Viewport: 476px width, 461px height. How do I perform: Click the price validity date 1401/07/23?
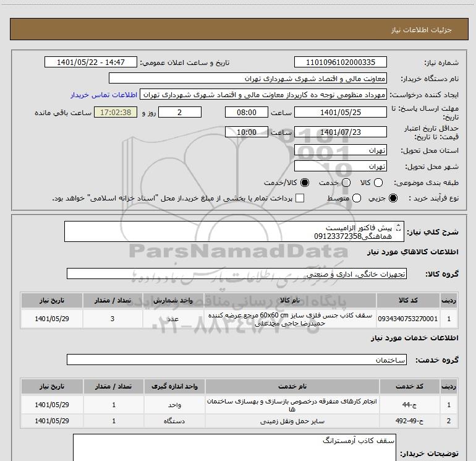[x=340, y=132]
